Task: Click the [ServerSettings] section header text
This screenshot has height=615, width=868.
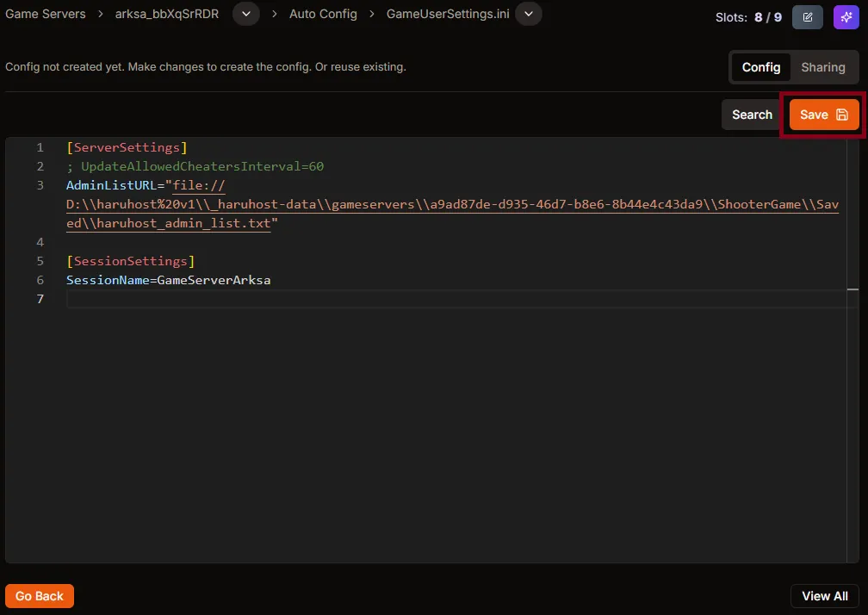Action: (127, 147)
